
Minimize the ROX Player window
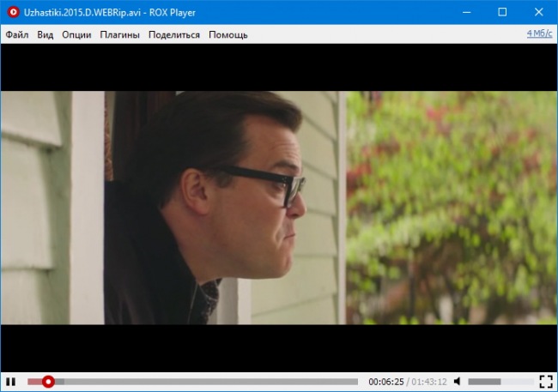coord(466,12)
